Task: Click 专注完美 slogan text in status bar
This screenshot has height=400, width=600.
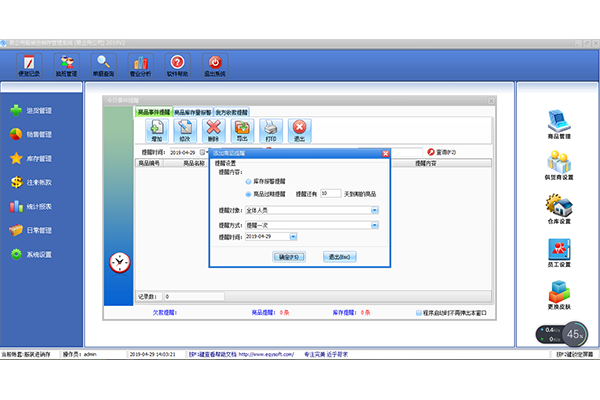Action: coord(326,354)
